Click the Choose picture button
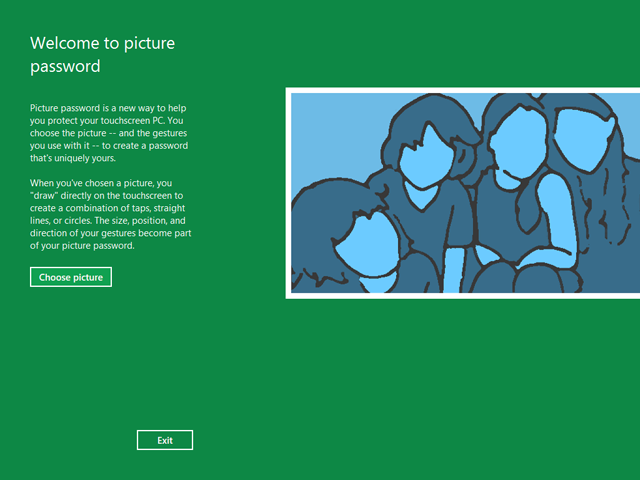Viewport: 640px width, 480px height. 70,277
